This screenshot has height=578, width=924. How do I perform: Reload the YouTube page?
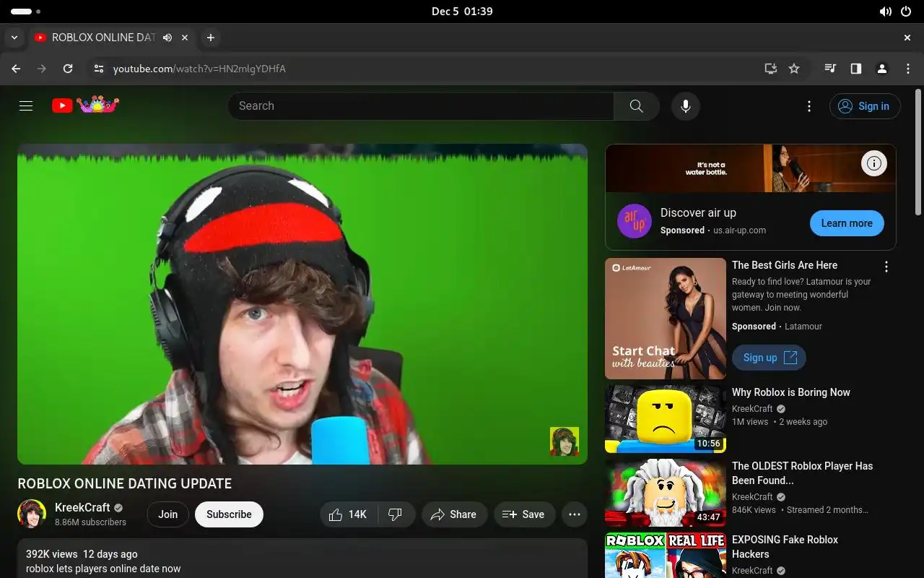[68, 69]
